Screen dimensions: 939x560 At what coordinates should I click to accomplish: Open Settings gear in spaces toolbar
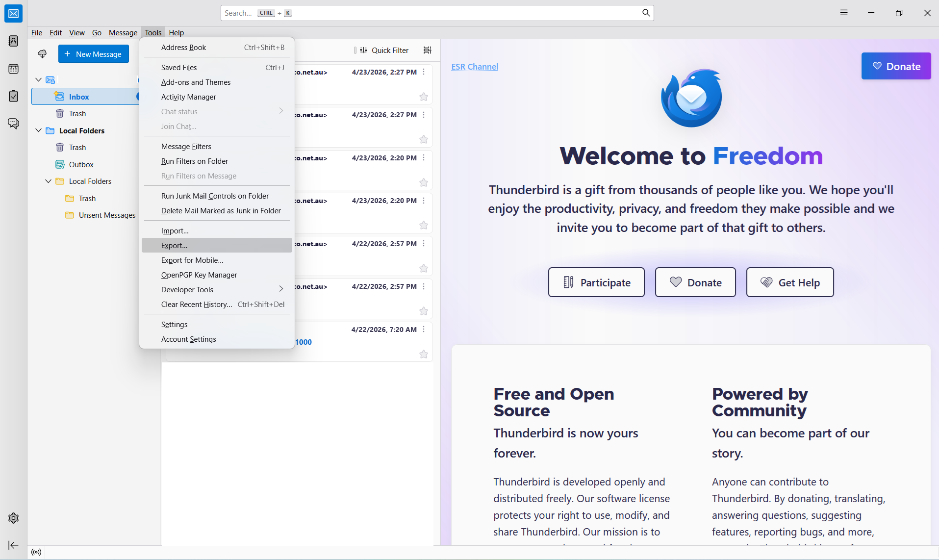pyautogui.click(x=13, y=518)
